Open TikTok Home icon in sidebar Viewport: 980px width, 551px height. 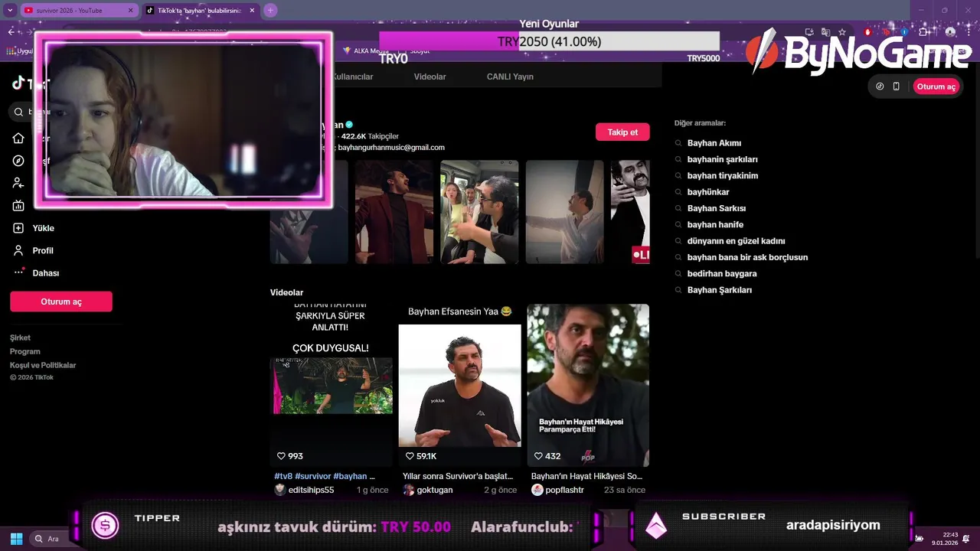coord(18,139)
